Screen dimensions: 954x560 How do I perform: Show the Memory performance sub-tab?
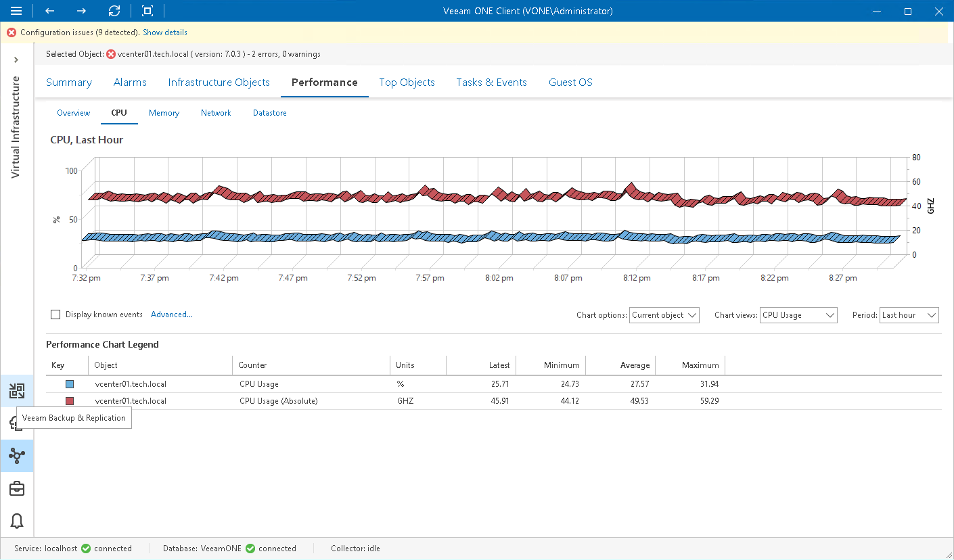[x=164, y=113]
